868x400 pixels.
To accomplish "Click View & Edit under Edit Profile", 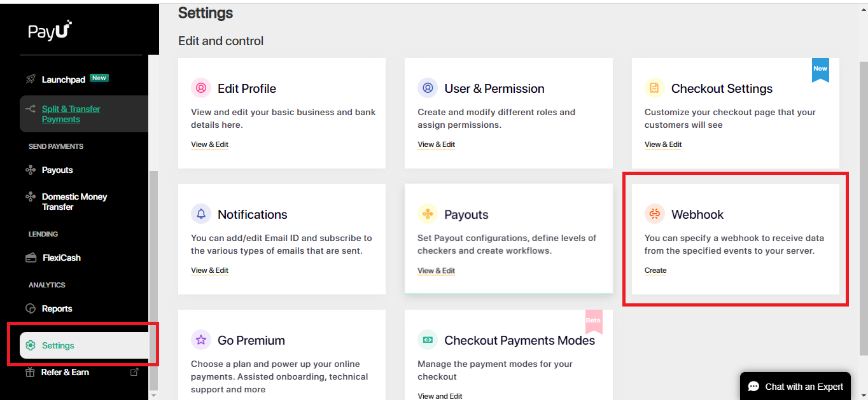I will pos(209,144).
